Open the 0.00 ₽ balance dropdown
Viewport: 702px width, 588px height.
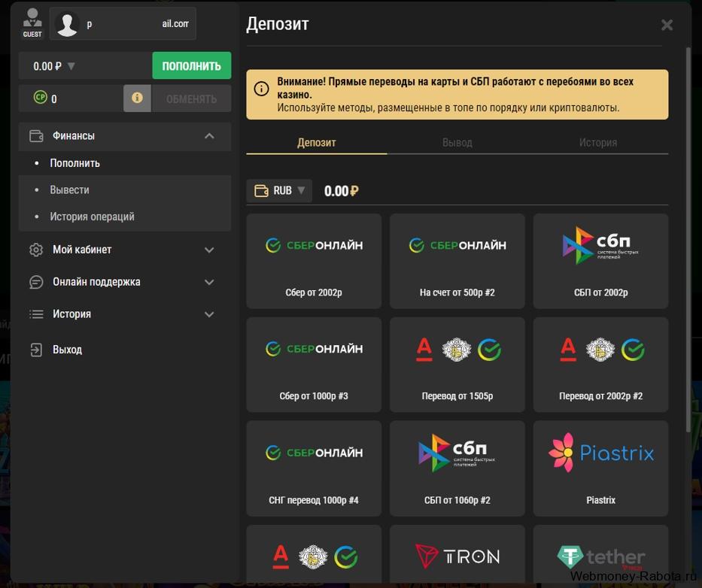[71, 66]
